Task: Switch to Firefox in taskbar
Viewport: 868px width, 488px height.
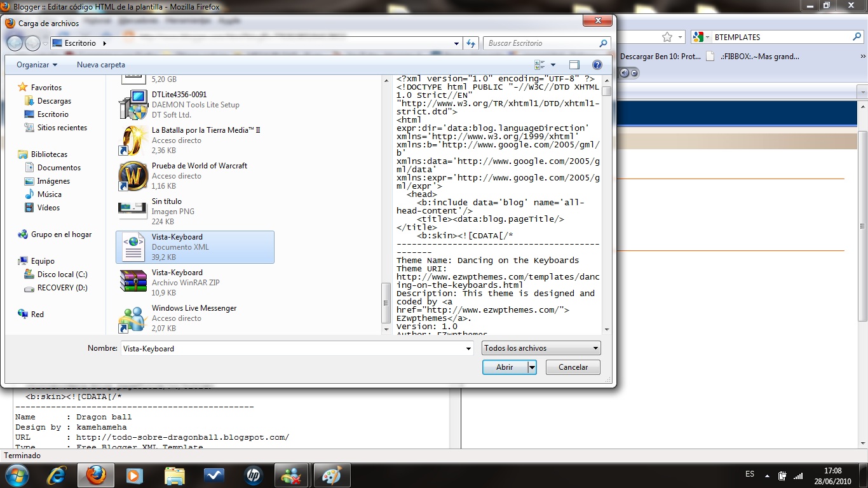Action: coord(95,475)
